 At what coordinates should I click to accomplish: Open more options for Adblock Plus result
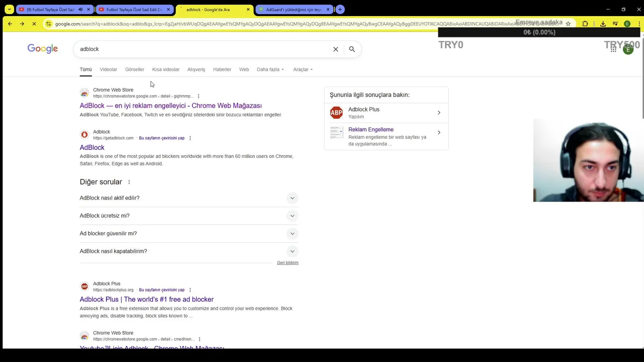pyautogui.click(x=190, y=290)
